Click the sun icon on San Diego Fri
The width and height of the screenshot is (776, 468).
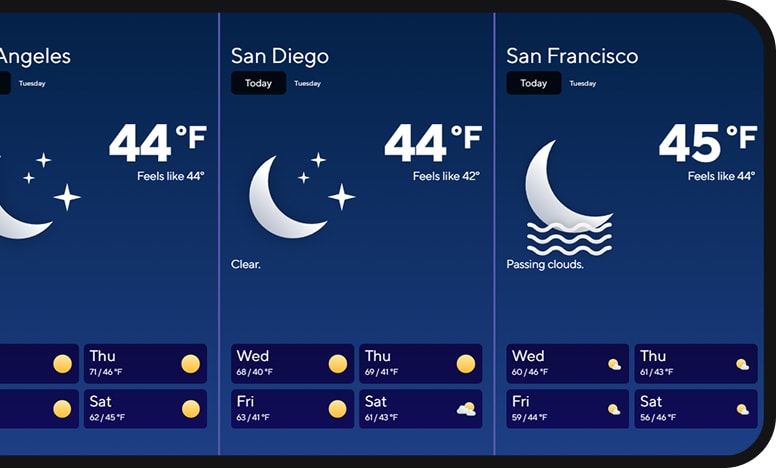338,409
